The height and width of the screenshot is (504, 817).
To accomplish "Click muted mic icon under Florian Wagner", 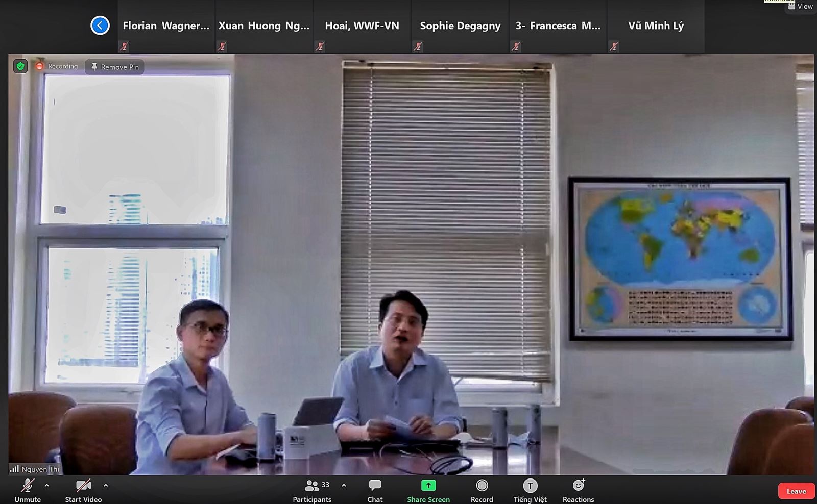I will coord(124,46).
